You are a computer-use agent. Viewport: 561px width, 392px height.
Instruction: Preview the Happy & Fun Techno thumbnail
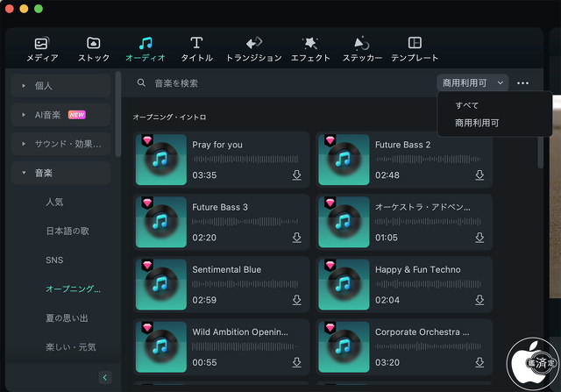pos(344,285)
